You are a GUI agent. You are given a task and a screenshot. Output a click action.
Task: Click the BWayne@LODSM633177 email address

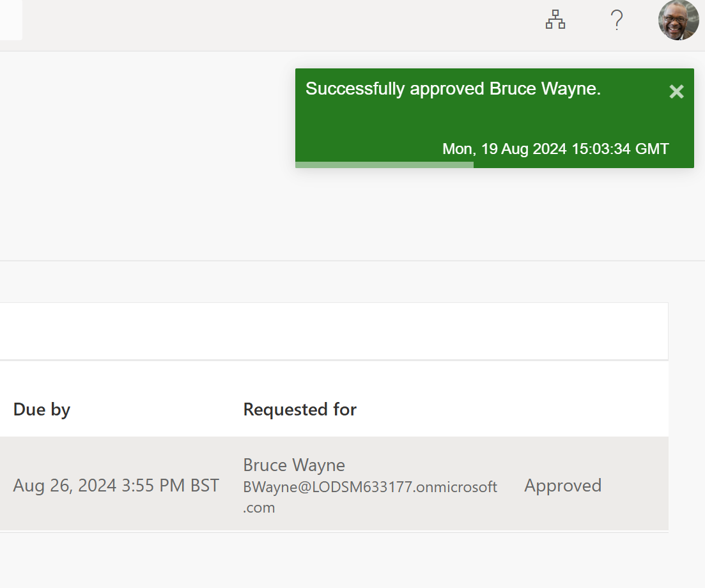click(369, 487)
